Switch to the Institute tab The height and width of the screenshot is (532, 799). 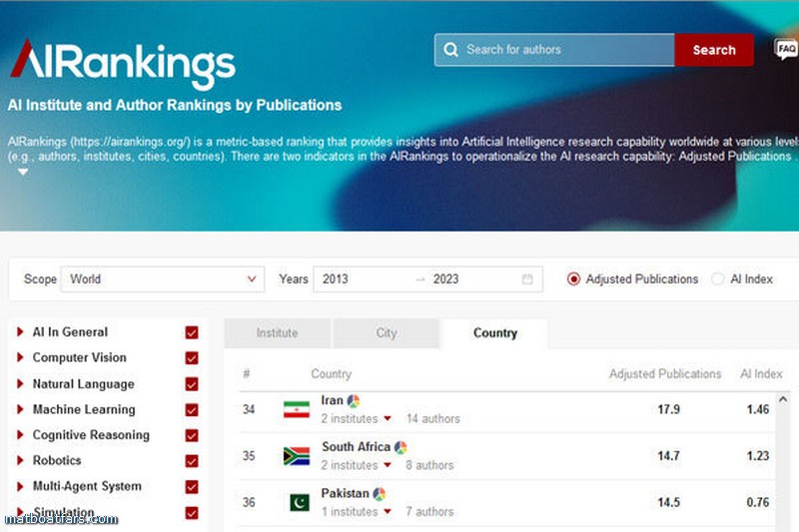click(278, 333)
